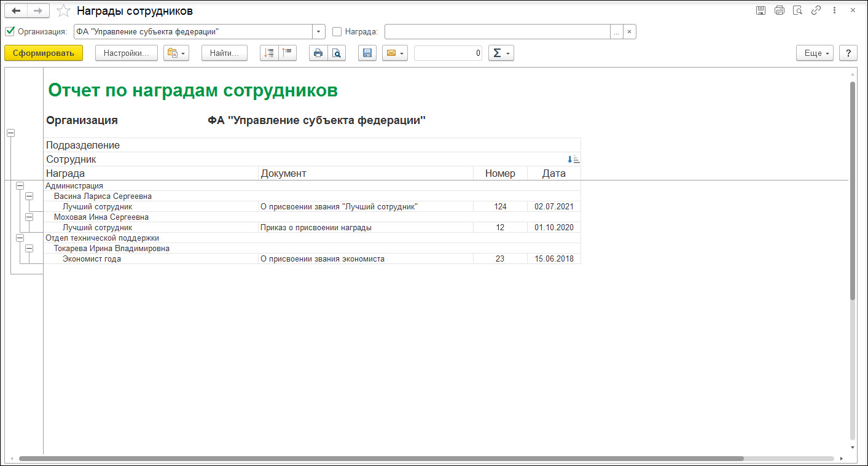Image resolution: width=868 pixels, height=466 pixels.
Task: Click the vertical scrollbar thumb
Action: click(x=852, y=190)
